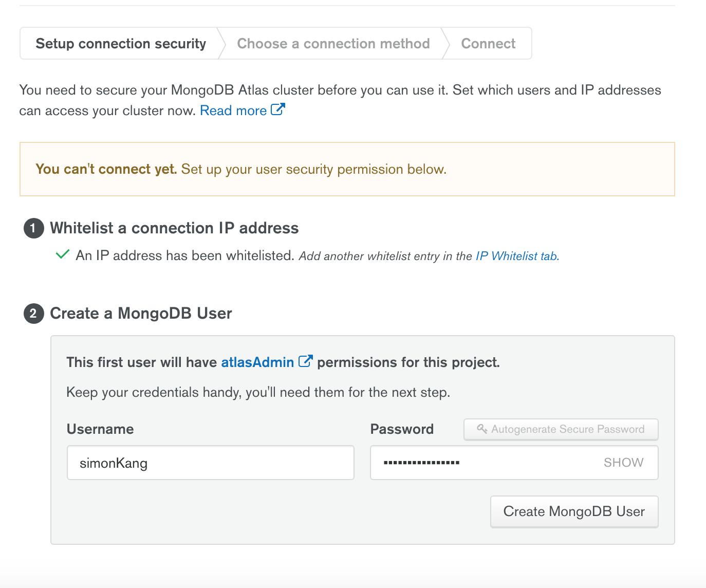Click the external link icon after atlasAdmin
706x588 pixels.
(305, 361)
